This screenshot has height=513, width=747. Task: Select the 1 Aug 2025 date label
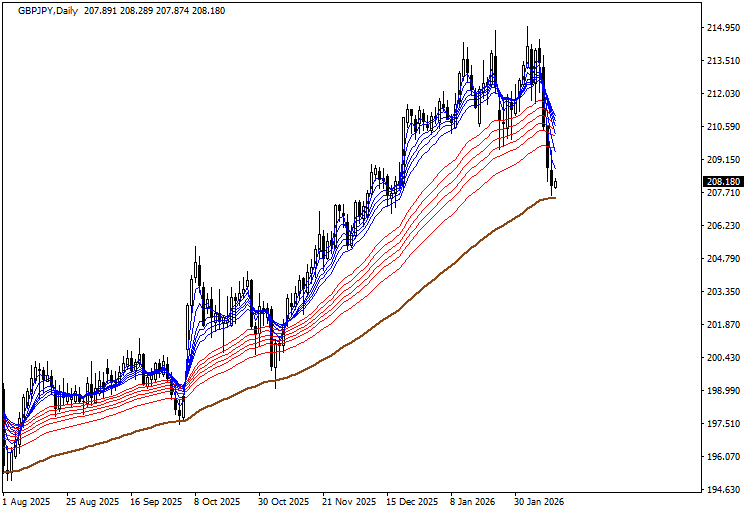pyautogui.click(x=28, y=501)
